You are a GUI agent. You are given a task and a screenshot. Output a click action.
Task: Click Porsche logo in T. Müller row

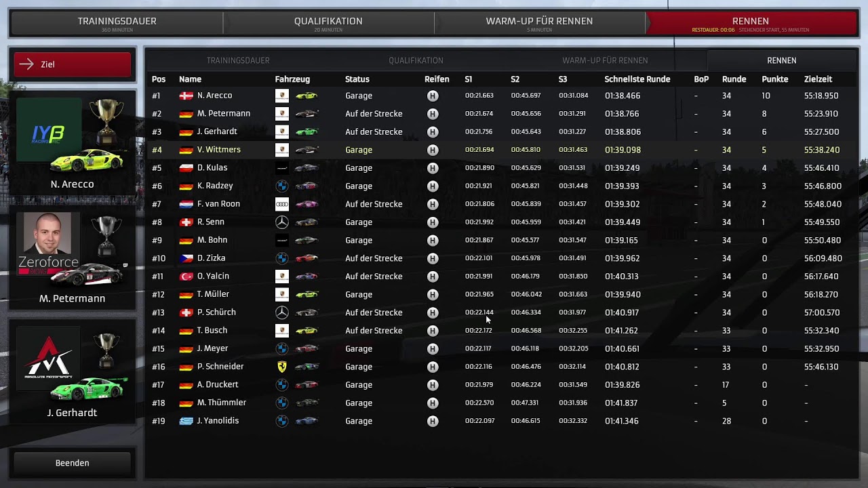tap(282, 294)
